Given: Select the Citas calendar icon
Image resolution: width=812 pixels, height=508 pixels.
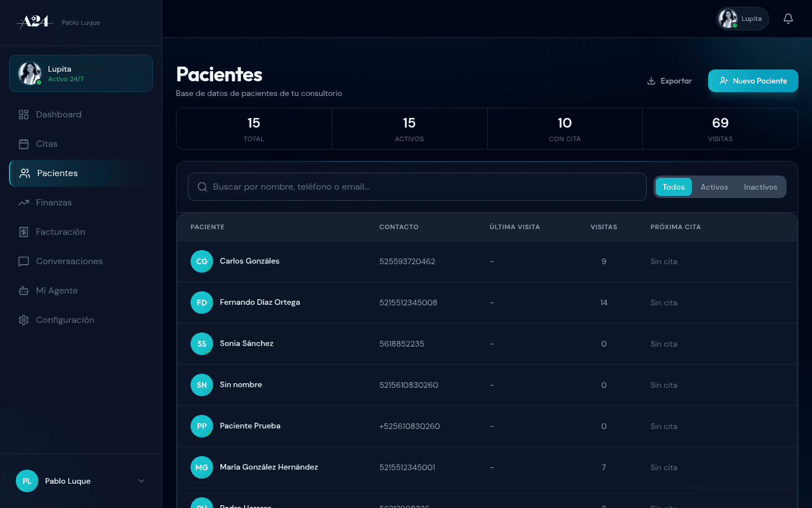Looking at the screenshot, I should point(23,143).
